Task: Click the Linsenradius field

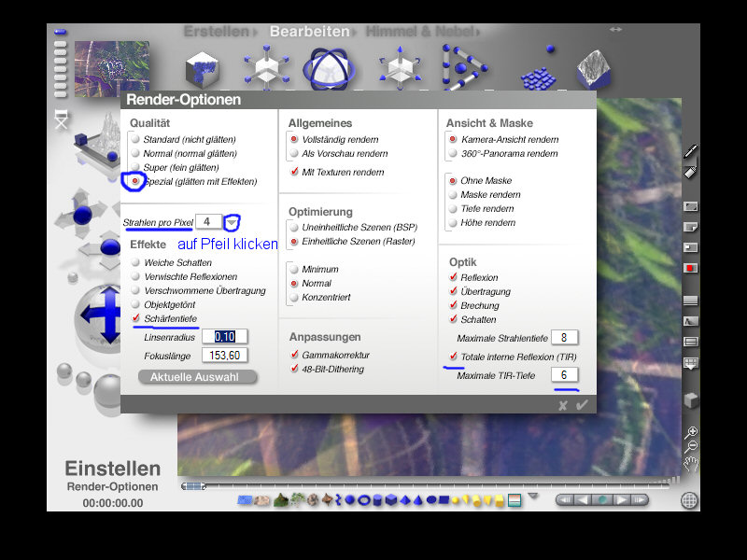Action: coord(224,337)
